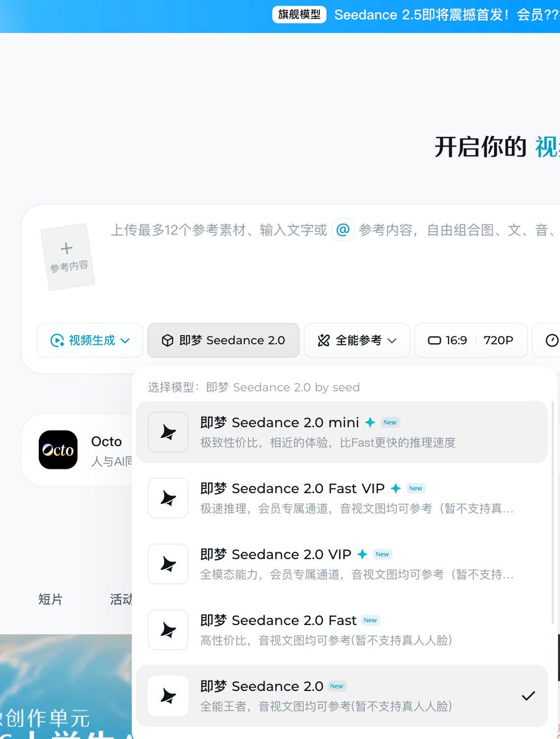Click the sparkle icon next to Seedance 2.0 Fast VIP
Viewport: 560px width, 739px height.
point(396,488)
